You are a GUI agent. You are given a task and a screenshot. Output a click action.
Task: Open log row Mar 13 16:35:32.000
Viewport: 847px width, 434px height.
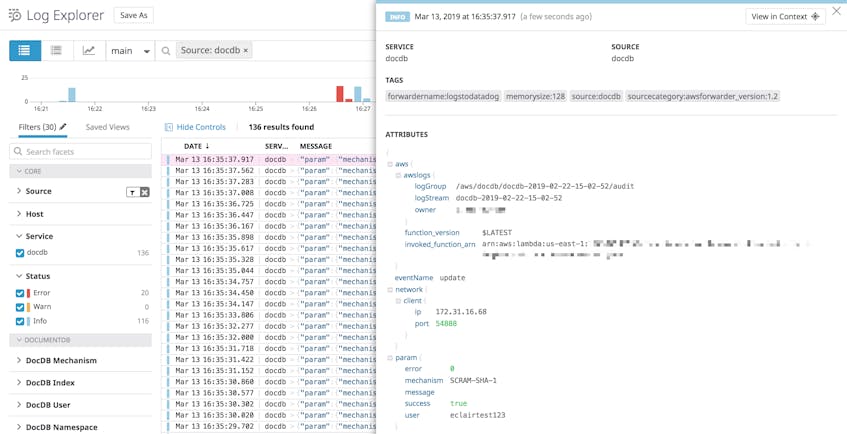(270, 337)
